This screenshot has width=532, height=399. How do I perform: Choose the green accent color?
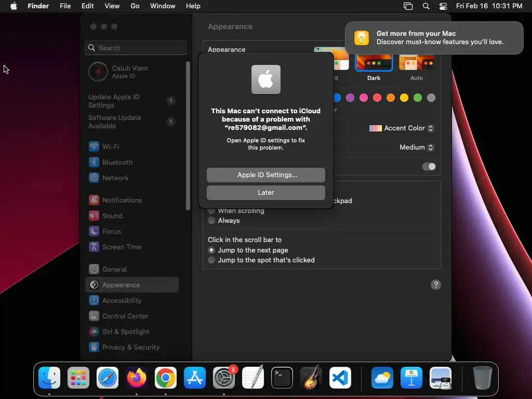pyautogui.click(x=418, y=98)
